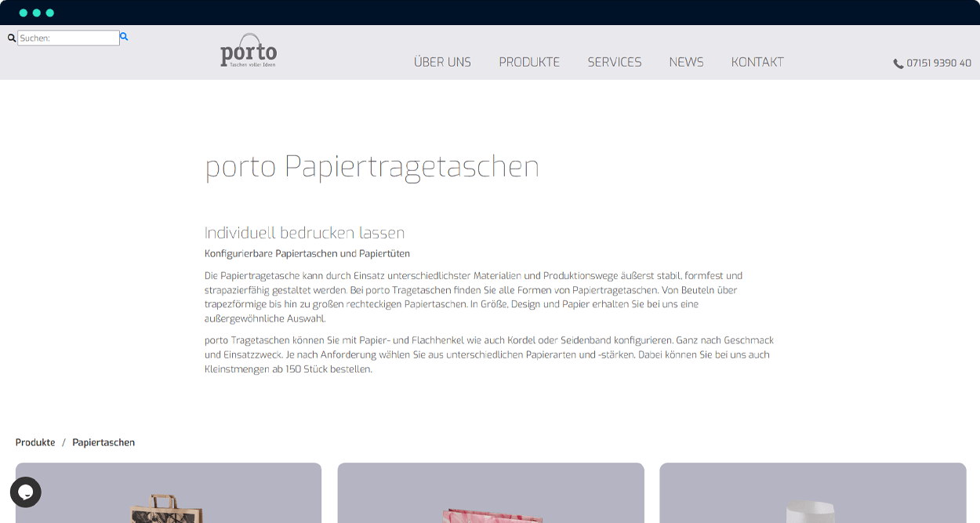Open the brown paper bag product card
980x523 pixels.
[169, 492]
